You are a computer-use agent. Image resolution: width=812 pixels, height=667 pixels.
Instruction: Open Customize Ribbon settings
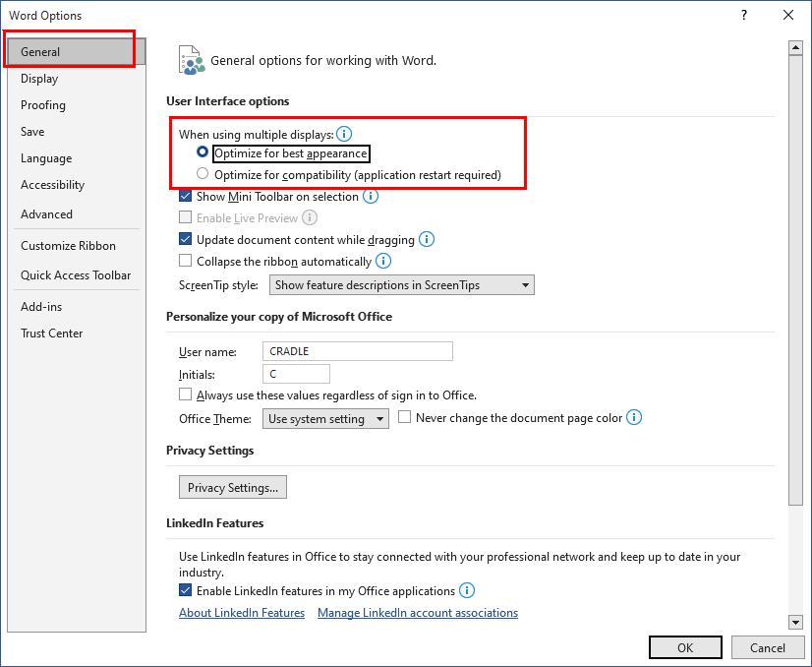[x=77, y=246]
